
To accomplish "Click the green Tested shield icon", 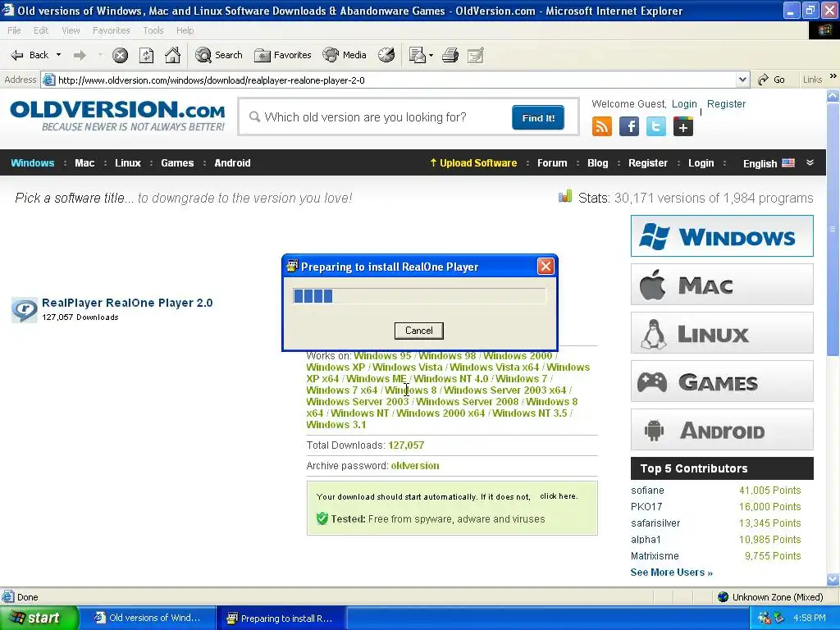I will [x=322, y=518].
